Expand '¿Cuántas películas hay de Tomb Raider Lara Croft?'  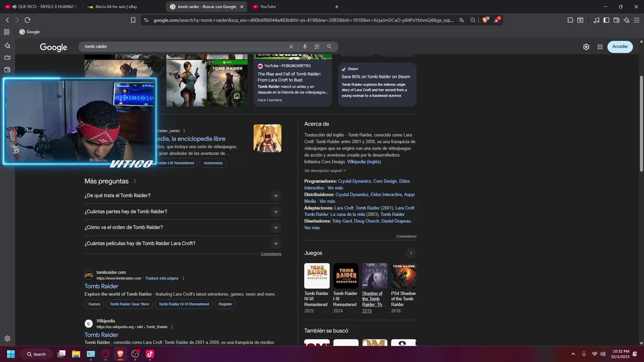(x=183, y=243)
